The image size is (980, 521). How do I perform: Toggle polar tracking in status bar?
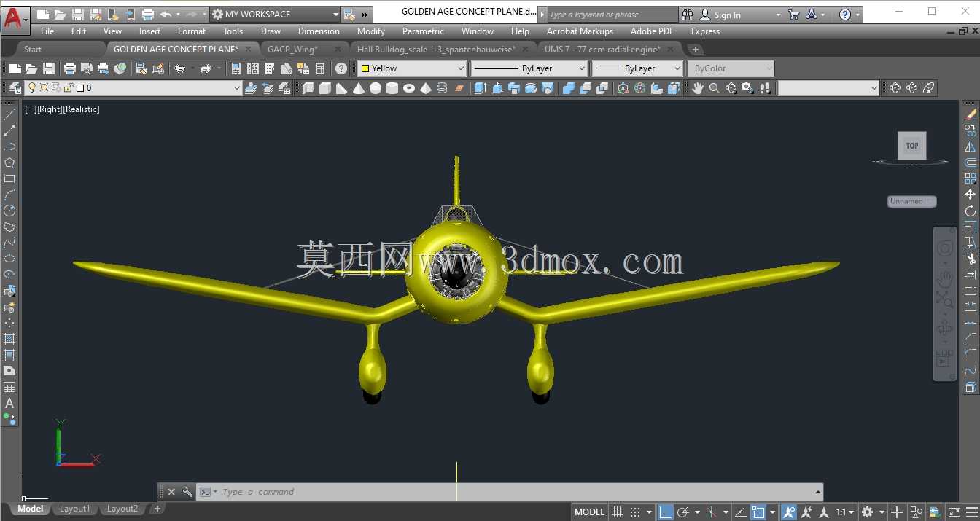click(x=683, y=512)
